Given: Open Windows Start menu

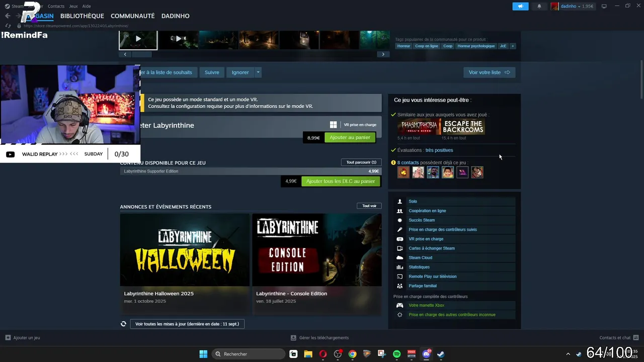Looking at the screenshot, I should 203,354.
